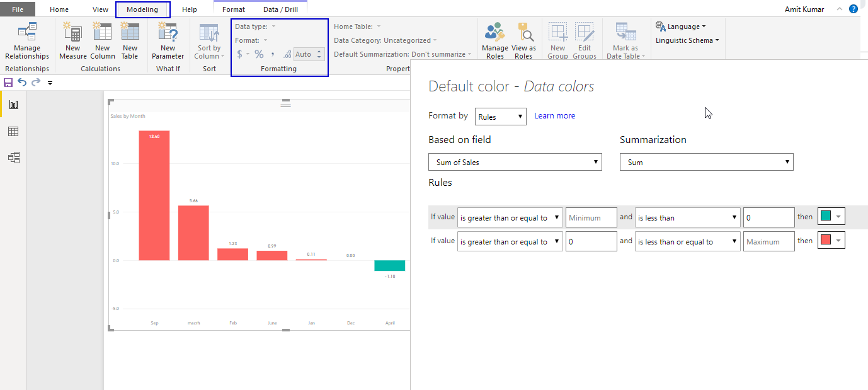This screenshot has height=390, width=868.
Task: Switch to Relationships view icon
Action: (13, 158)
